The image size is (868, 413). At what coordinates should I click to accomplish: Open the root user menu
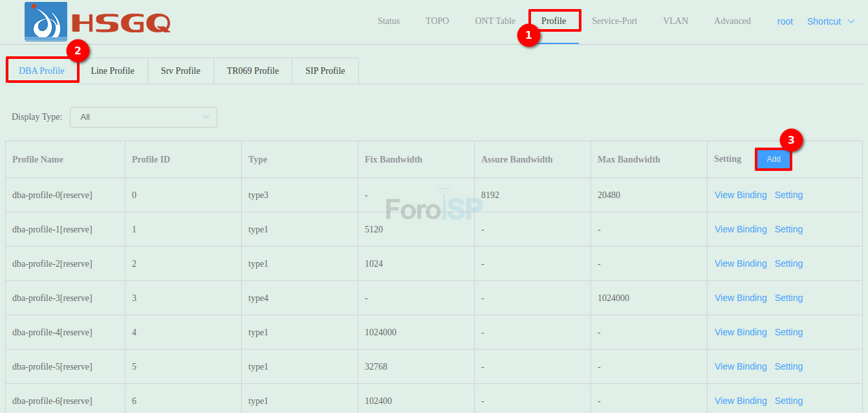(x=785, y=21)
